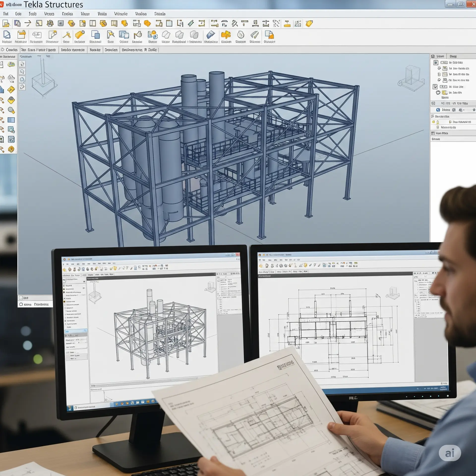This screenshot has width=476, height=476.
Task: Open the 'Foals' menu
Action: pos(32,14)
